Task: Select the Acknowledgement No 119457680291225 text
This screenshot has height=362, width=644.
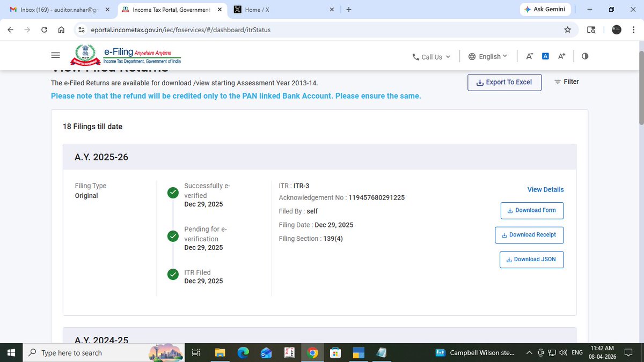Action: point(342,197)
